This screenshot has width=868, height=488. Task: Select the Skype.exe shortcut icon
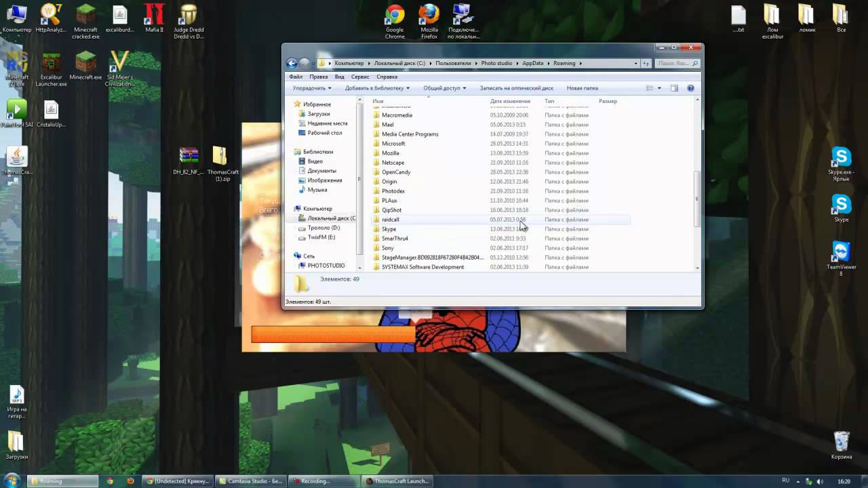[x=841, y=165]
